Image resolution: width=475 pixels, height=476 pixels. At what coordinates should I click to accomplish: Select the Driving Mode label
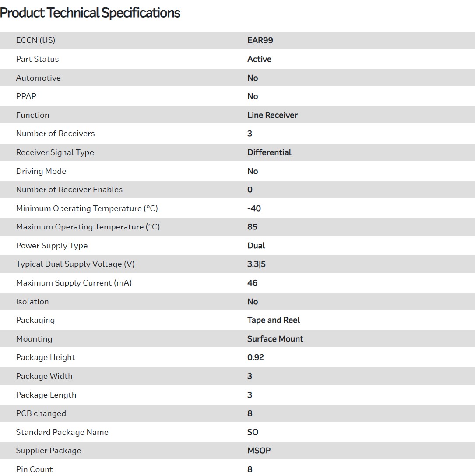click(41, 171)
